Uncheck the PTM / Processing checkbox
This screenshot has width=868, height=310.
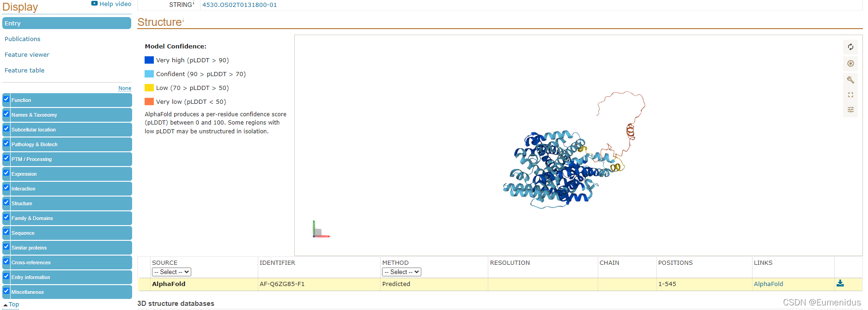(x=6, y=158)
